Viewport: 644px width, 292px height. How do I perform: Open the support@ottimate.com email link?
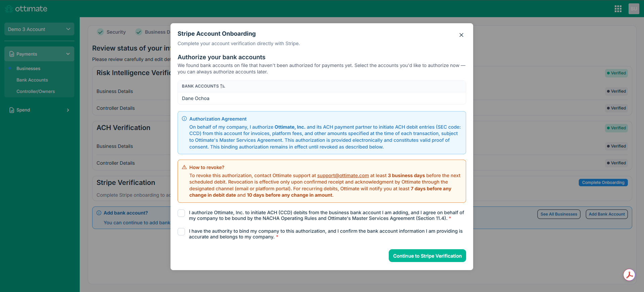coord(343,175)
